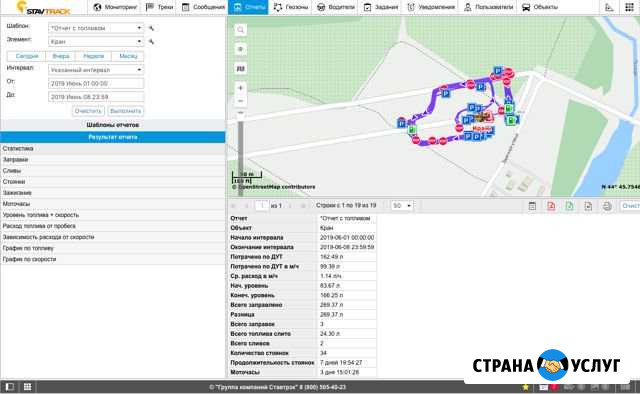Click the page number field in pager

click(262, 205)
